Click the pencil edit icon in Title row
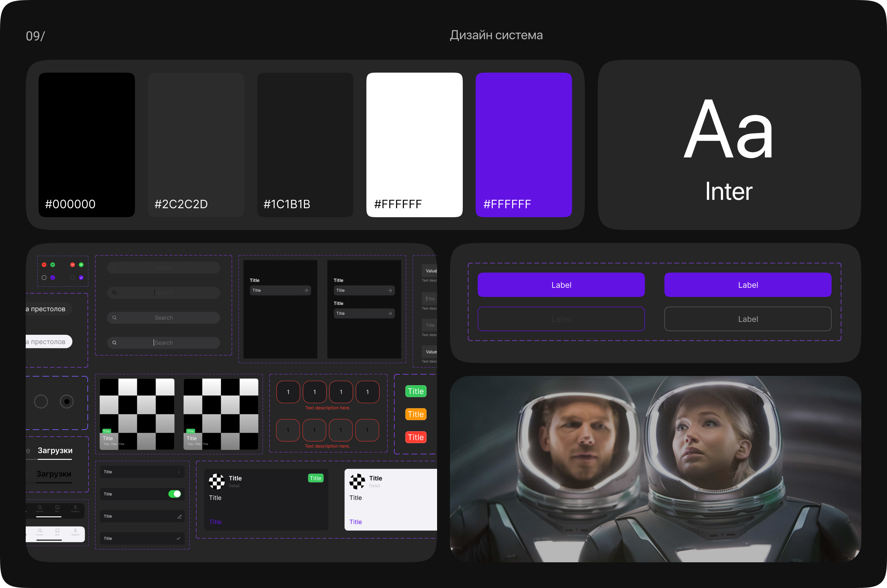 point(180,516)
